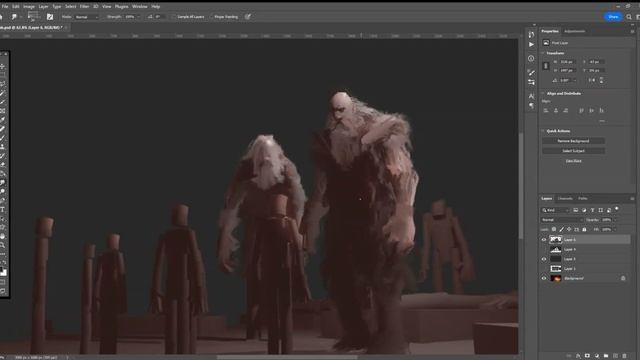The height and width of the screenshot is (360, 640).
Task: Toggle the Sample All Layers checkbox
Action: click(x=174, y=17)
